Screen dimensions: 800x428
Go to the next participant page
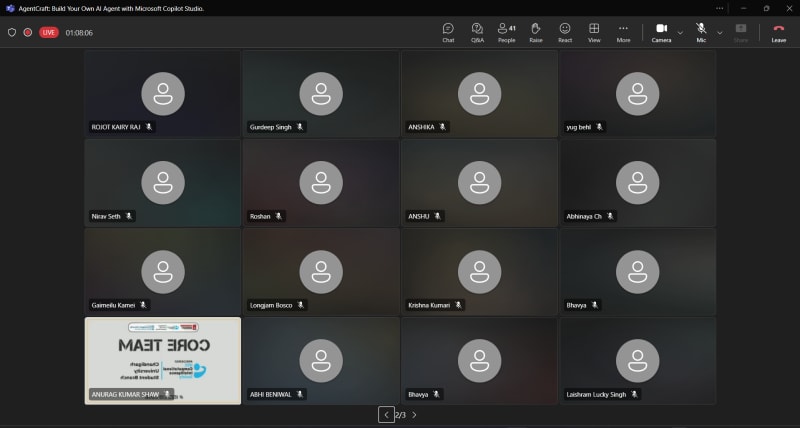(414, 415)
